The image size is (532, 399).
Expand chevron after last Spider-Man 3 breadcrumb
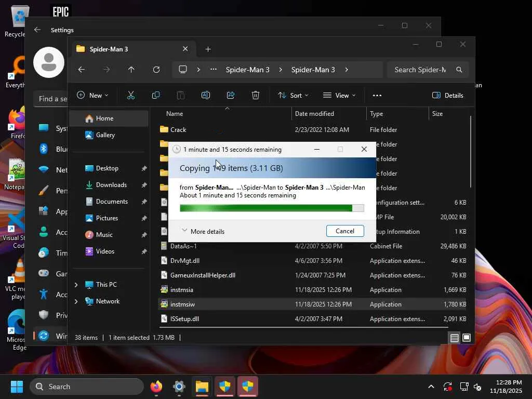tap(347, 70)
